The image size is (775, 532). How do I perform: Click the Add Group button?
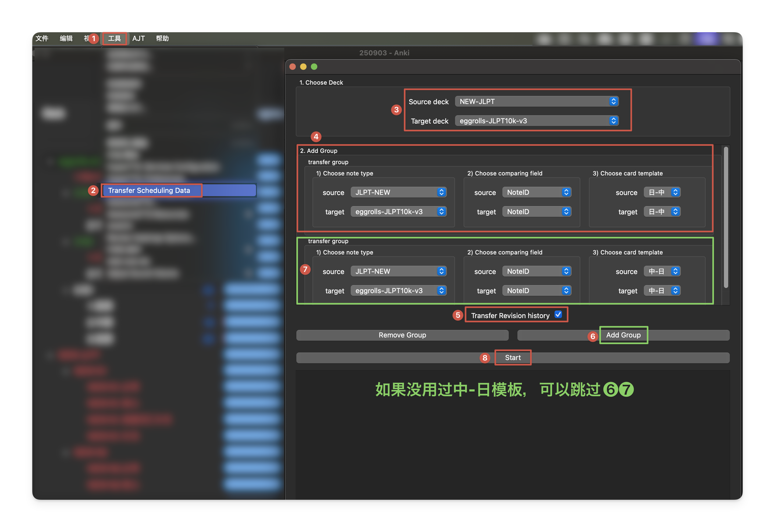(623, 335)
